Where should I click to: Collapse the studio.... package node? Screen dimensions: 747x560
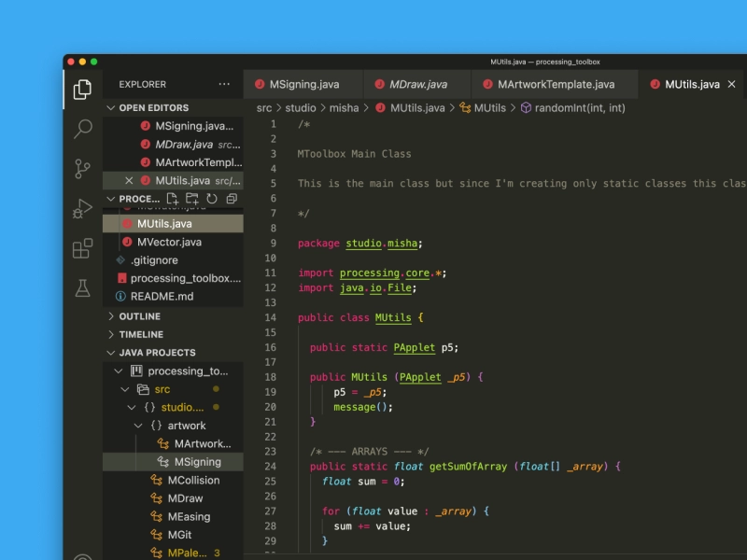pyautogui.click(x=132, y=407)
